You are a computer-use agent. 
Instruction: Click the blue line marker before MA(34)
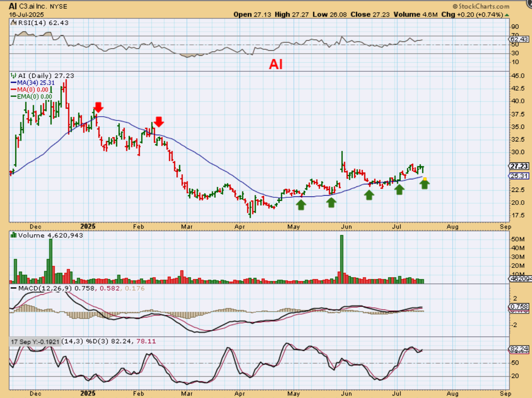pos(14,83)
